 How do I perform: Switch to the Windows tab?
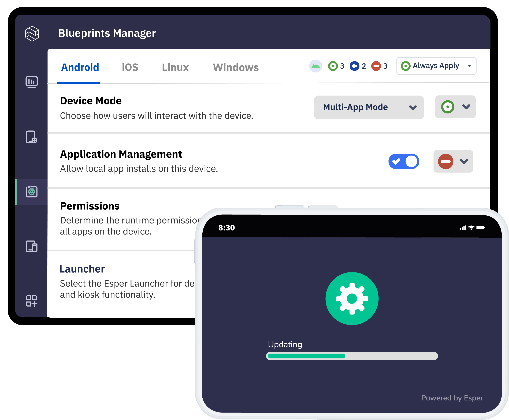236,67
